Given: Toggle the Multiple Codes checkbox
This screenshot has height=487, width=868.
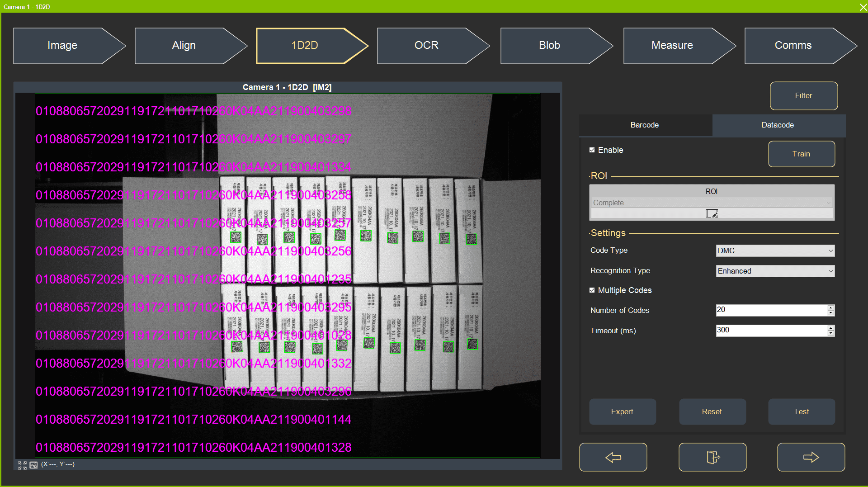Looking at the screenshot, I should tap(592, 290).
